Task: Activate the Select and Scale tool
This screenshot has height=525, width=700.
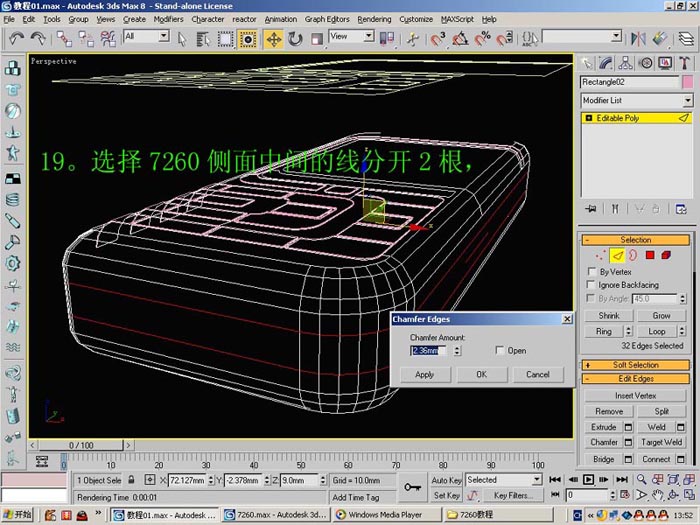Action: click(x=317, y=39)
